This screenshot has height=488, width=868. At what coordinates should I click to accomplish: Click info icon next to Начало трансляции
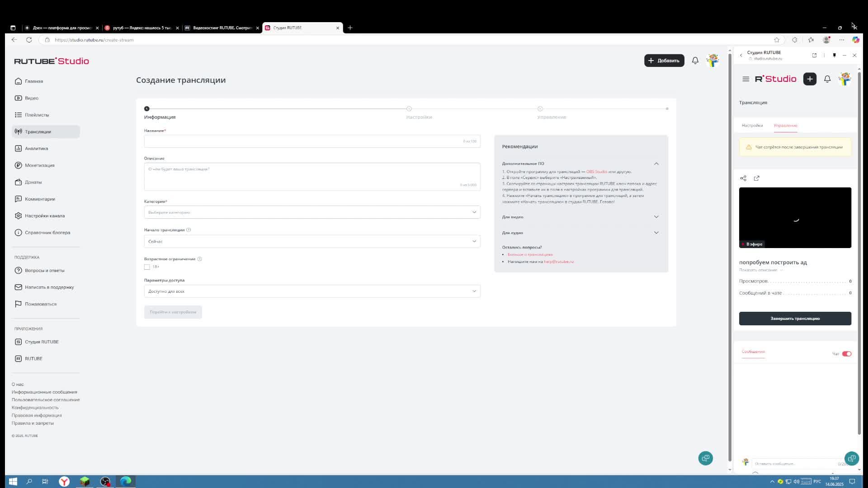[189, 230]
